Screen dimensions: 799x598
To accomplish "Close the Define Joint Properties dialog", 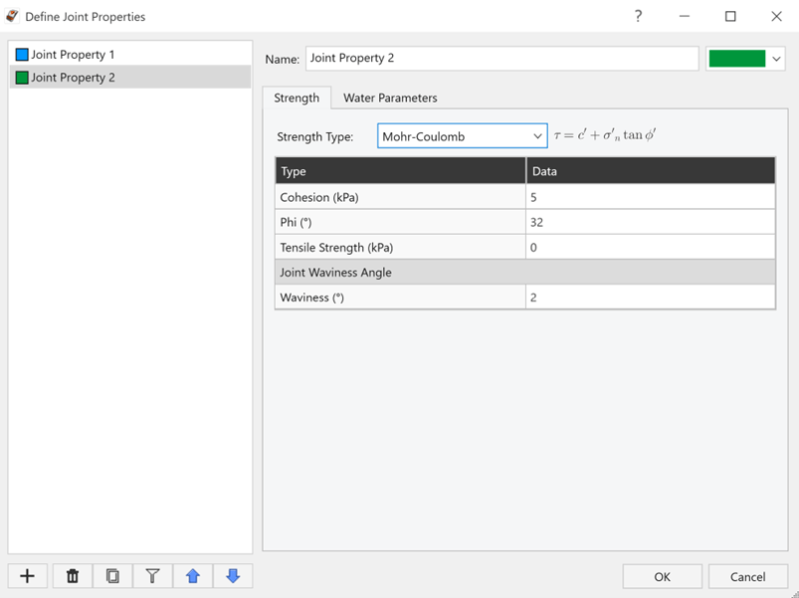I will pyautogui.click(x=776, y=16).
